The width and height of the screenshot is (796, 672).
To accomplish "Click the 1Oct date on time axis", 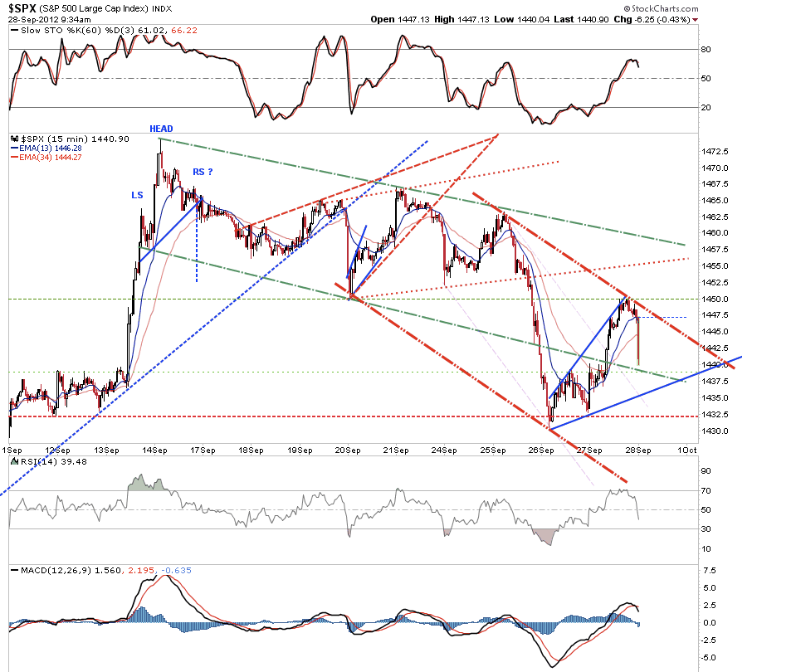I will (x=687, y=450).
